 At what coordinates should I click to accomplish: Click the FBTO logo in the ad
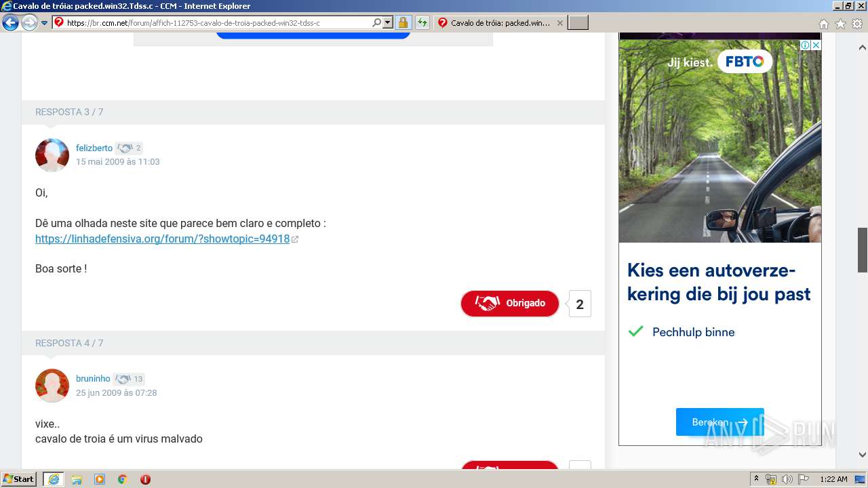pos(745,62)
